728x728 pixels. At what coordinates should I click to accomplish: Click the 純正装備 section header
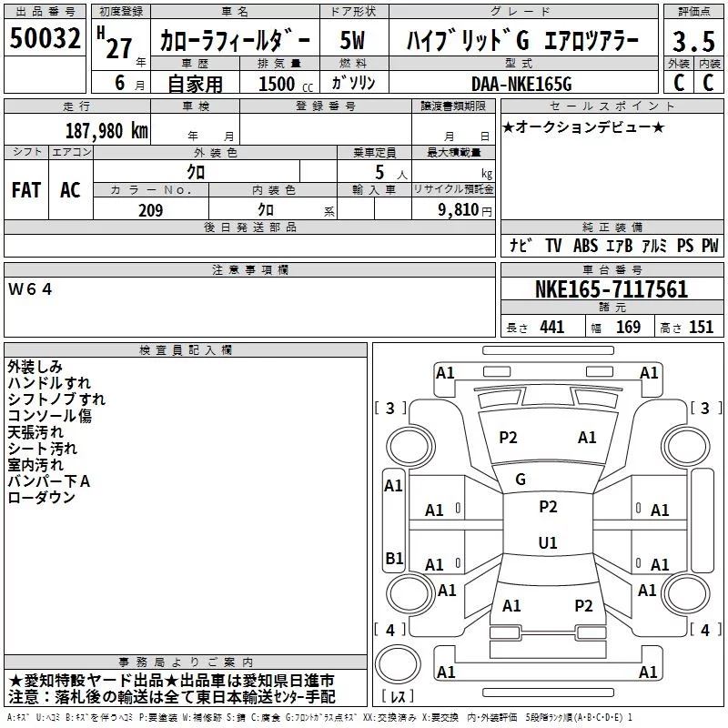pyautogui.click(x=612, y=227)
